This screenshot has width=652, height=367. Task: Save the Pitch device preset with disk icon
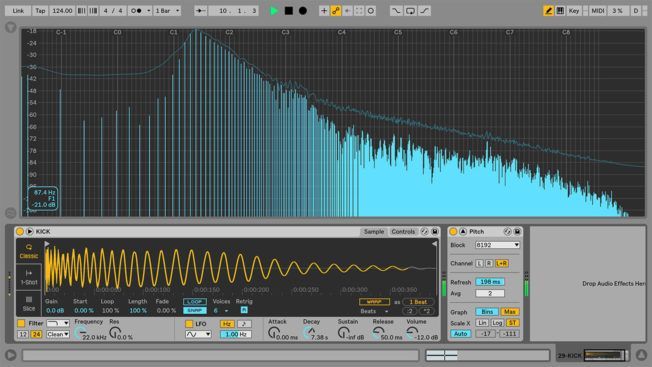click(x=517, y=232)
